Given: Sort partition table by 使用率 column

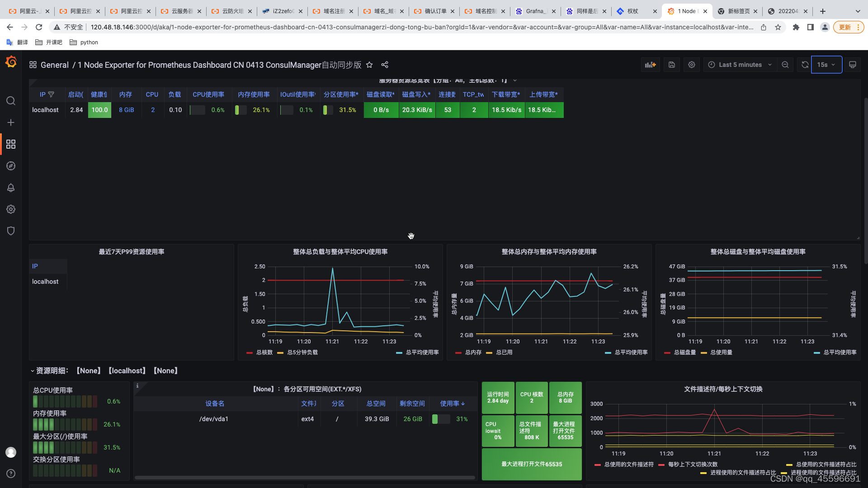Looking at the screenshot, I should 452,404.
